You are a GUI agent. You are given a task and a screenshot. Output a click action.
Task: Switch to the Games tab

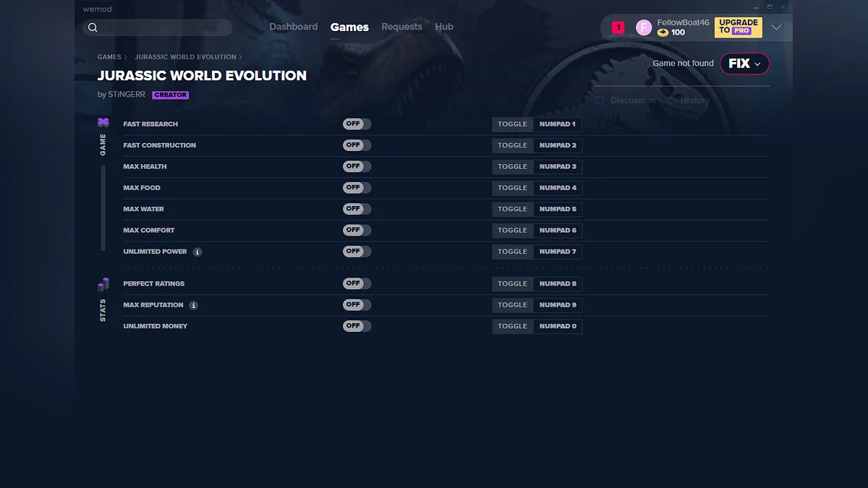point(349,27)
